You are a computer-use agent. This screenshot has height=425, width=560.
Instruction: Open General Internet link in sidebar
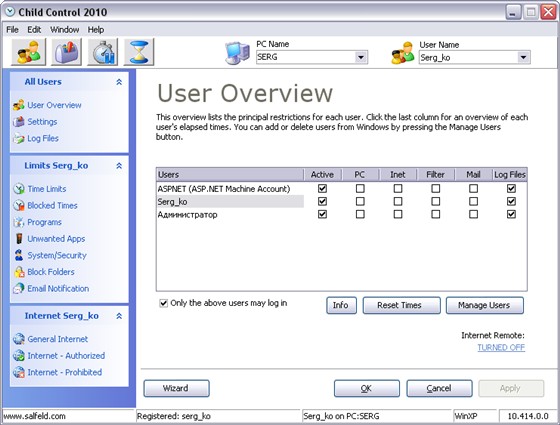58,339
